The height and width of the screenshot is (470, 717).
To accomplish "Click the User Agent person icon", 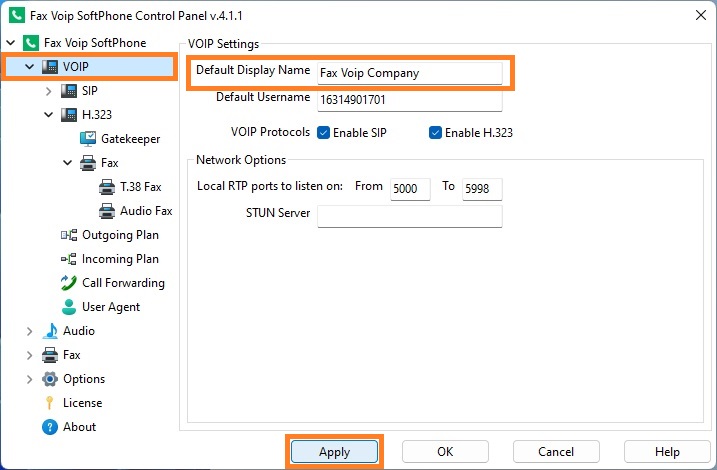I will [69, 307].
